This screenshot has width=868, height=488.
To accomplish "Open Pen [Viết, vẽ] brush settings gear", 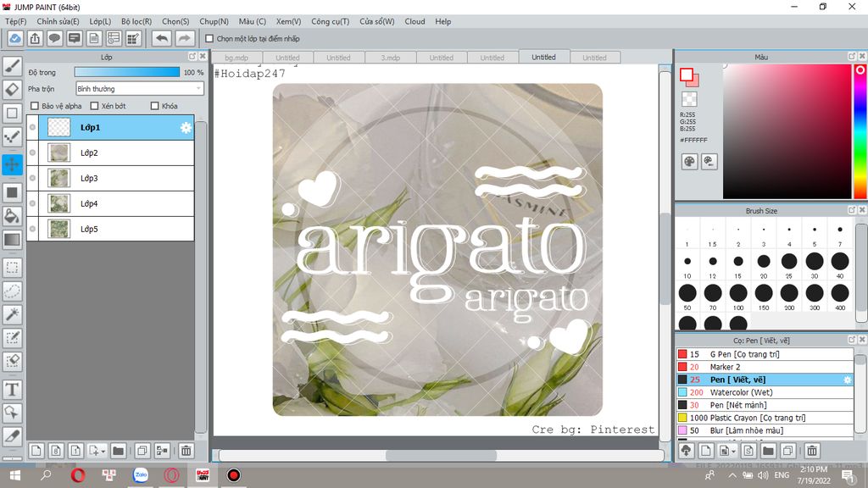I will (847, 380).
